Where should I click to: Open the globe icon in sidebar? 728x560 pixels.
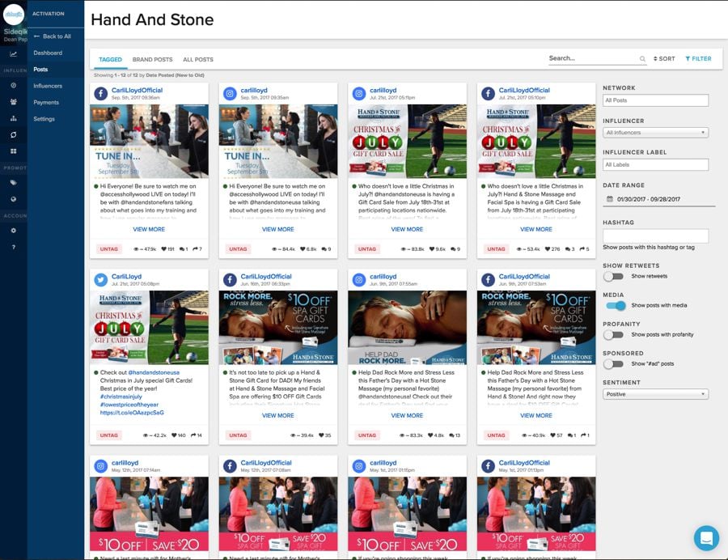click(14, 199)
